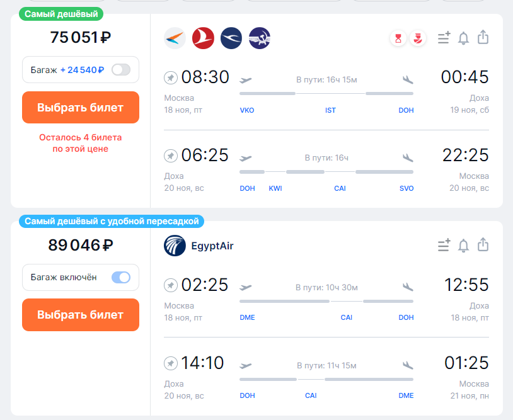Choose the 89 046 ₽ EgyptAir ticket
The width and height of the screenshot is (513, 420).
point(81,315)
